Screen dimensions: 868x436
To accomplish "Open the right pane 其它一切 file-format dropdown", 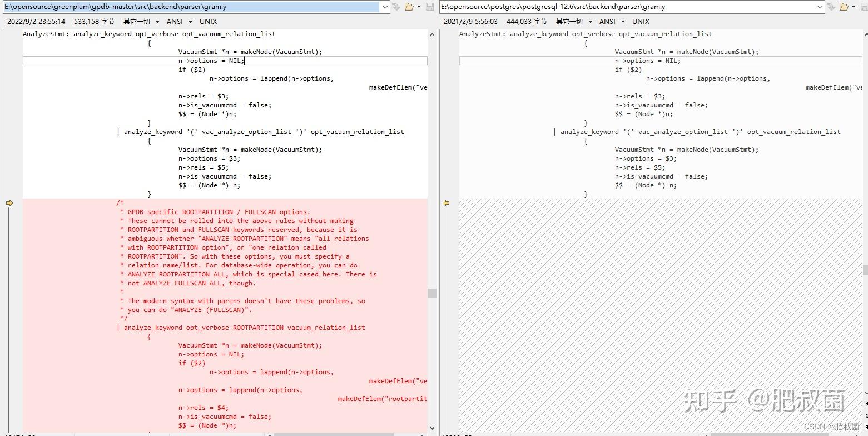I will coord(574,21).
